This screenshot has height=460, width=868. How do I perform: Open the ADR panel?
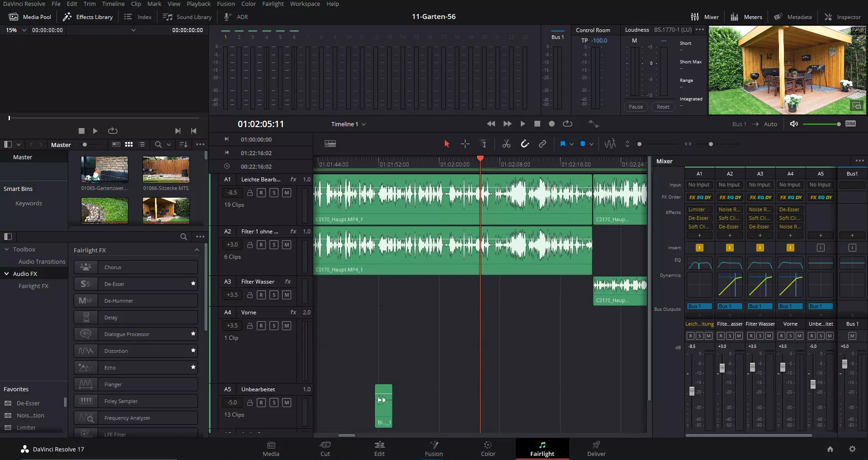236,17
